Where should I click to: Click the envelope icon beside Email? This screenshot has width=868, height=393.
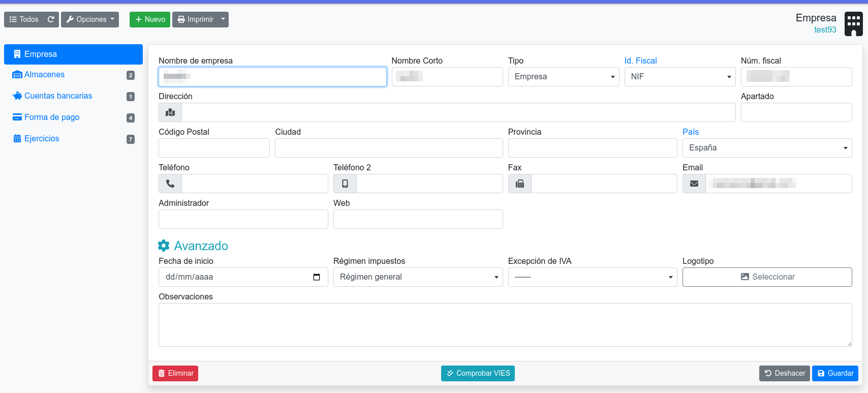tap(694, 184)
